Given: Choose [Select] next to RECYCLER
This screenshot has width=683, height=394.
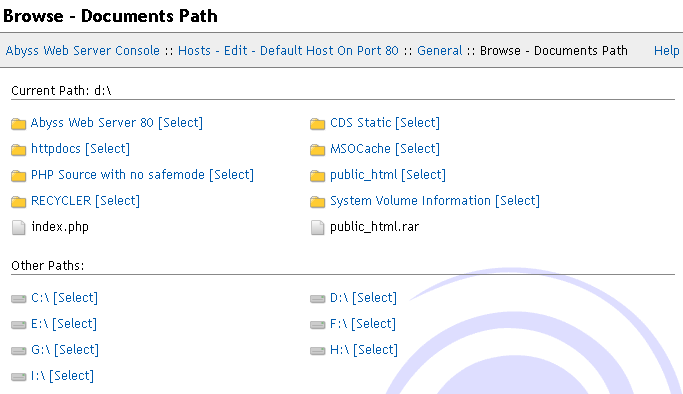Looking at the screenshot, I should (x=118, y=201).
